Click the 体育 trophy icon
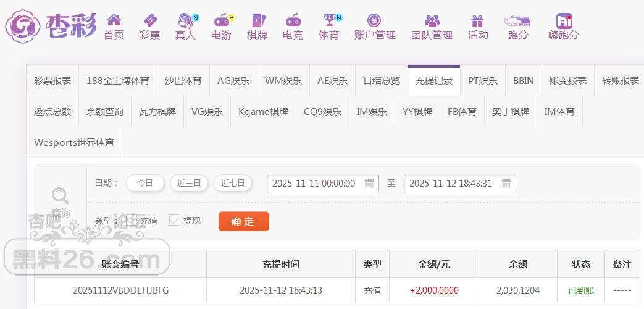Viewport: 644px width, 309px height. 328,20
